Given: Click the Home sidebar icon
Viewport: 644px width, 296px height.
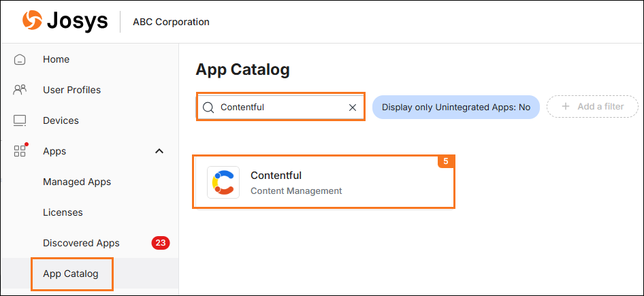Looking at the screenshot, I should pyautogui.click(x=20, y=59).
